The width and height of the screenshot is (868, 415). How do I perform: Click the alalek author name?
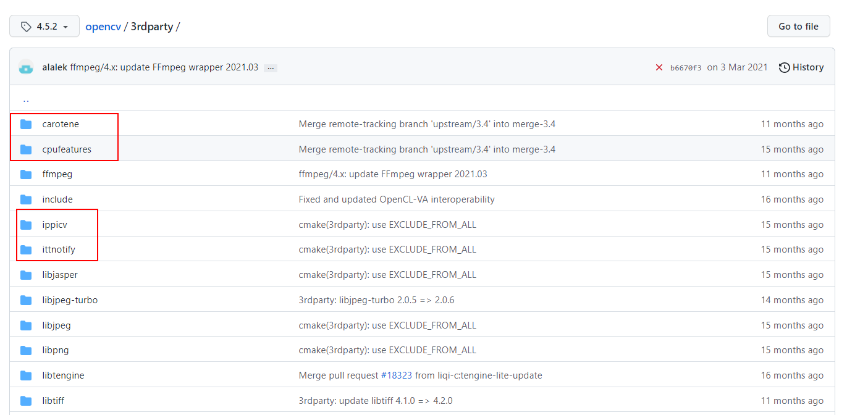point(54,67)
